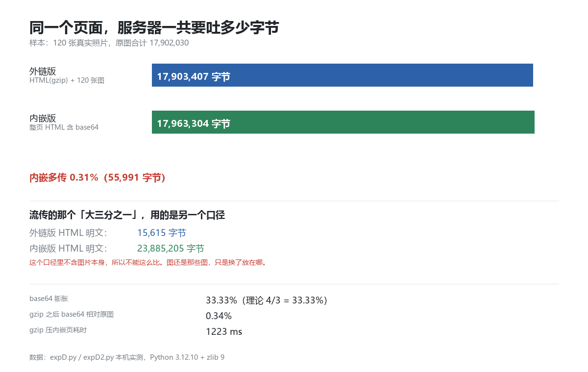Click the value 15,615 字节
Image resolution: width=588 pixels, height=372 pixels.
pyautogui.click(x=162, y=233)
